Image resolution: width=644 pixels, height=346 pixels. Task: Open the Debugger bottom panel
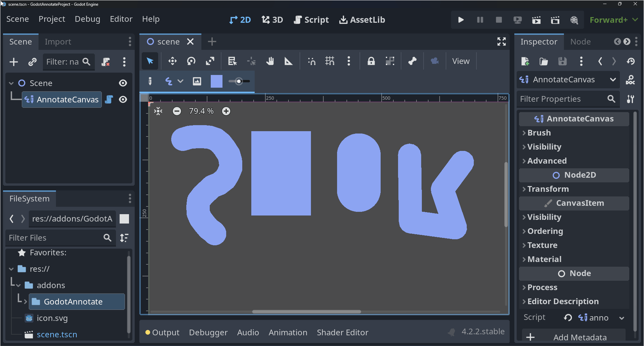[208, 333]
